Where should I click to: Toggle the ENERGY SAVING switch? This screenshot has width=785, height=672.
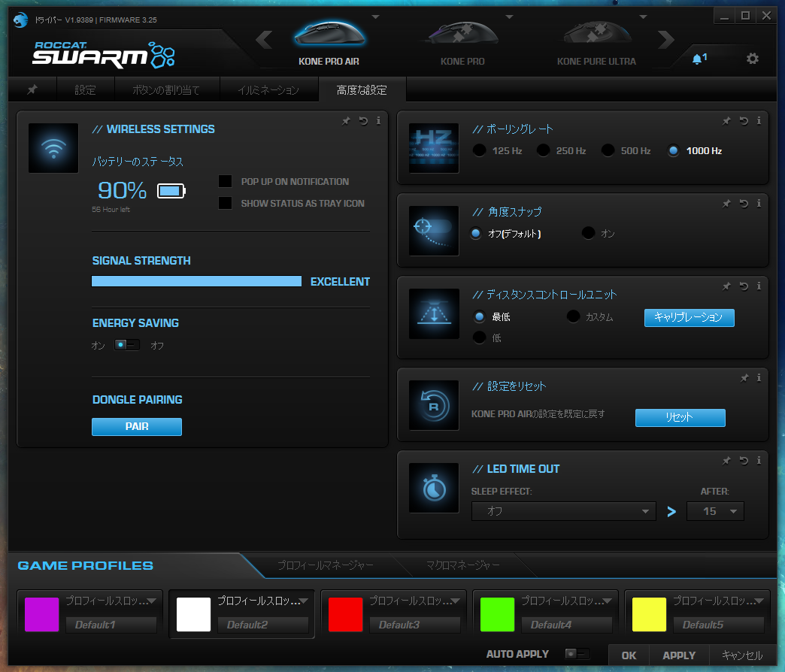(126, 345)
